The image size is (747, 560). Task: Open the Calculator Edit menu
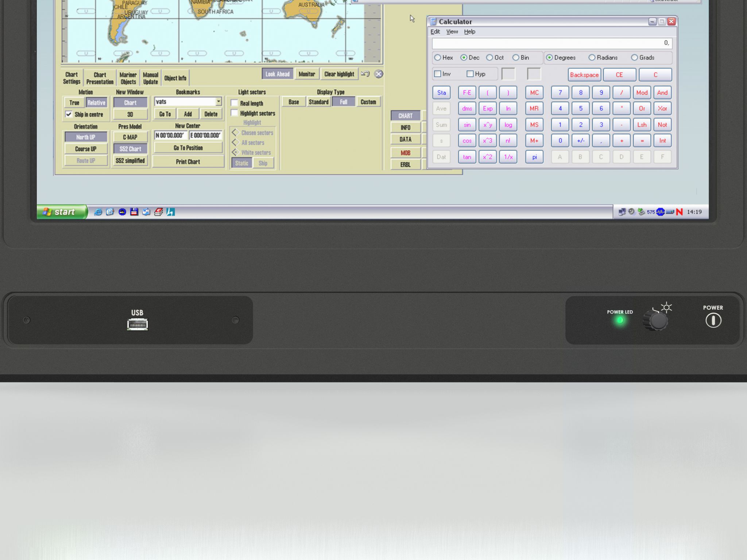click(435, 32)
